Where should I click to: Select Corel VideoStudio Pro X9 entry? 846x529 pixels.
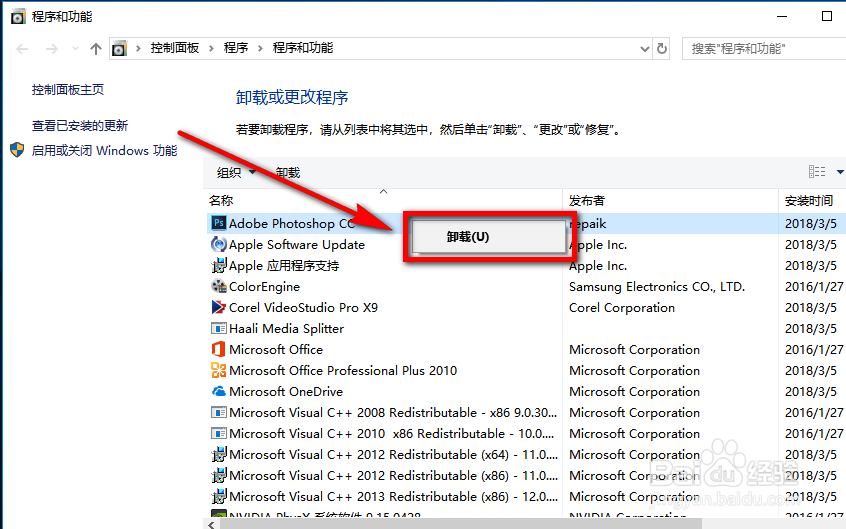pos(303,308)
